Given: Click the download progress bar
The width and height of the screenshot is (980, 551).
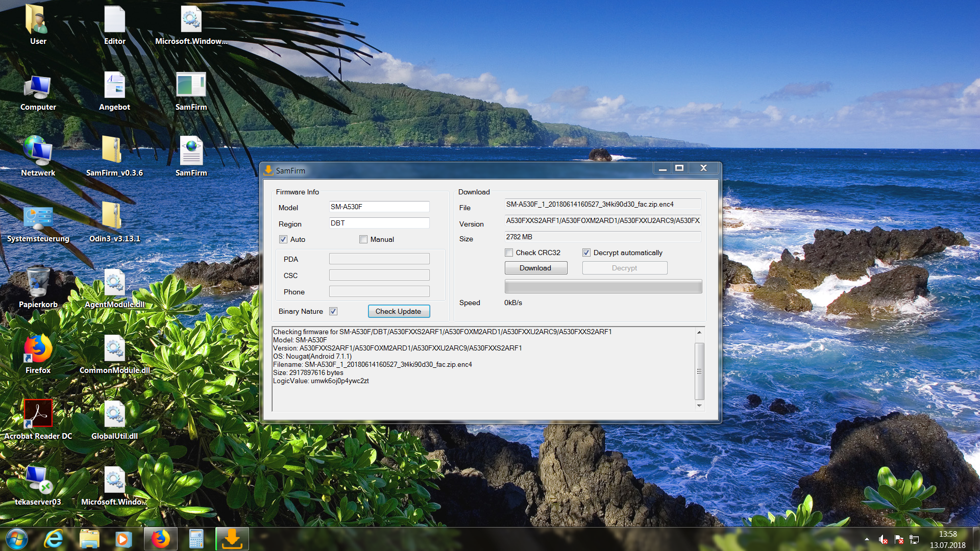Looking at the screenshot, I should coord(603,286).
